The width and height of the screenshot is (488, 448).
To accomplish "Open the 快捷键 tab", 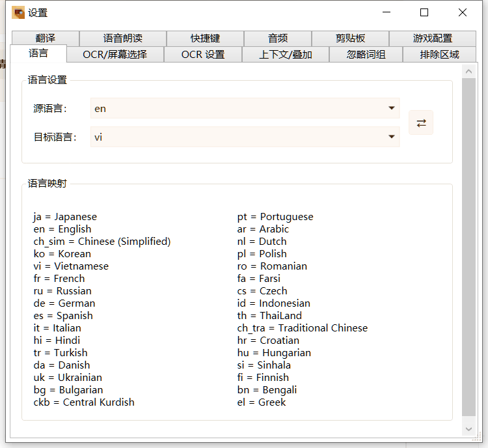I will [x=205, y=38].
